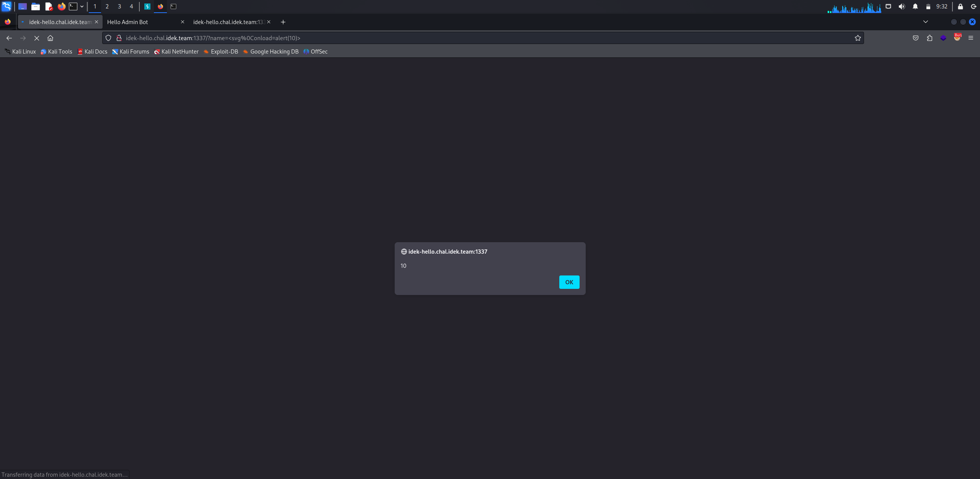The width and height of the screenshot is (980, 479).
Task: Open terminal emulator from panel
Action: point(73,7)
